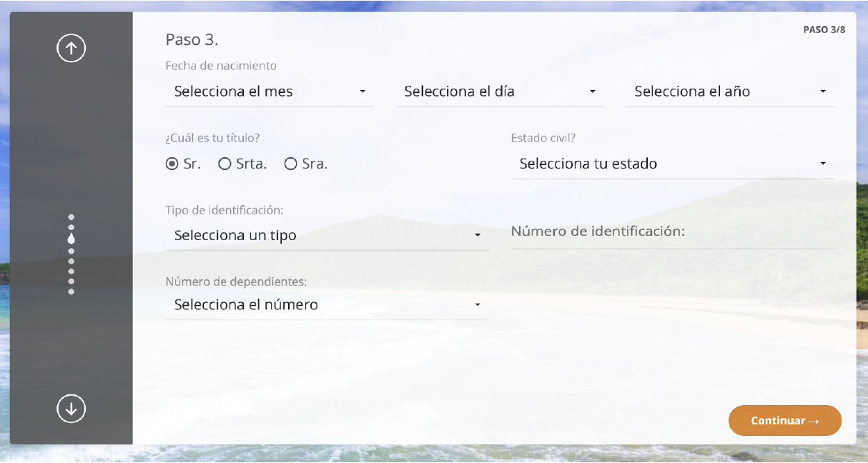Select the Sr. title radio button
This screenshot has height=463, width=868.
click(172, 164)
